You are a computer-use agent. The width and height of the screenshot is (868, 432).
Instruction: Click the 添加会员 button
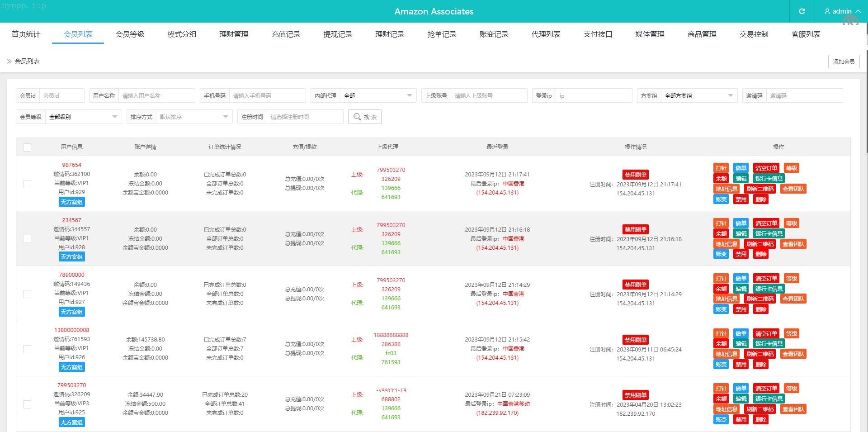pyautogui.click(x=844, y=62)
